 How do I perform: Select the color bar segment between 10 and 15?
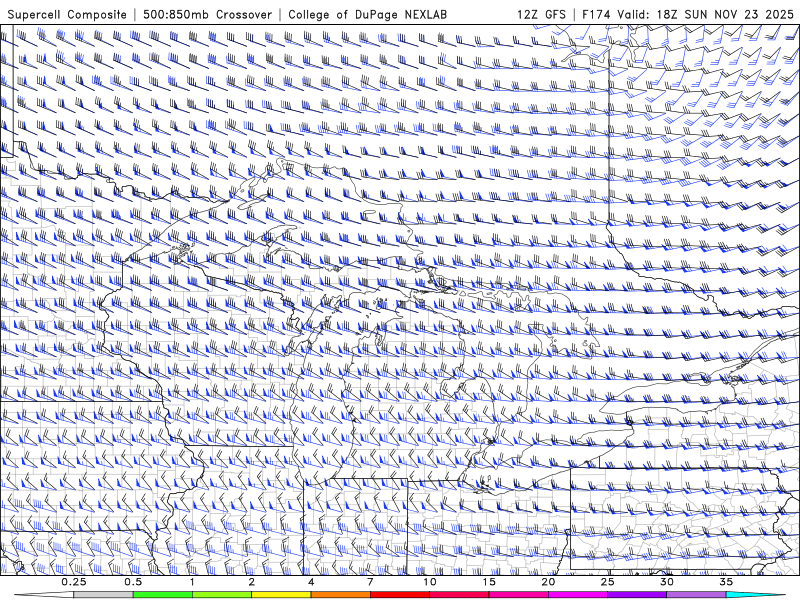(459, 595)
